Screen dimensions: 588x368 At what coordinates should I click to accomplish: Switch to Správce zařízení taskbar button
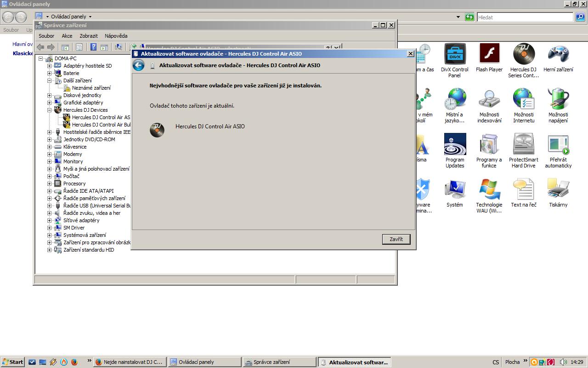pos(279,362)
